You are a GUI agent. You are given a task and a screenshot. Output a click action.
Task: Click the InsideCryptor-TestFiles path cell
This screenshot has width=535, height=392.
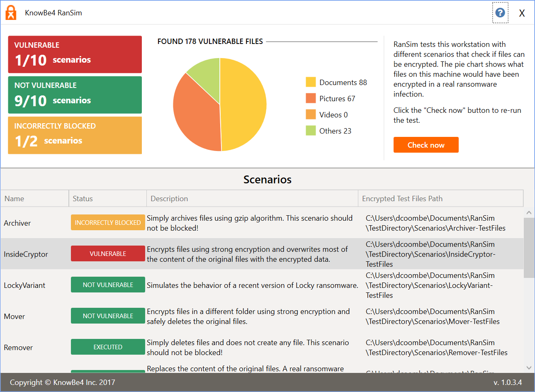click(x=430, y=254)
